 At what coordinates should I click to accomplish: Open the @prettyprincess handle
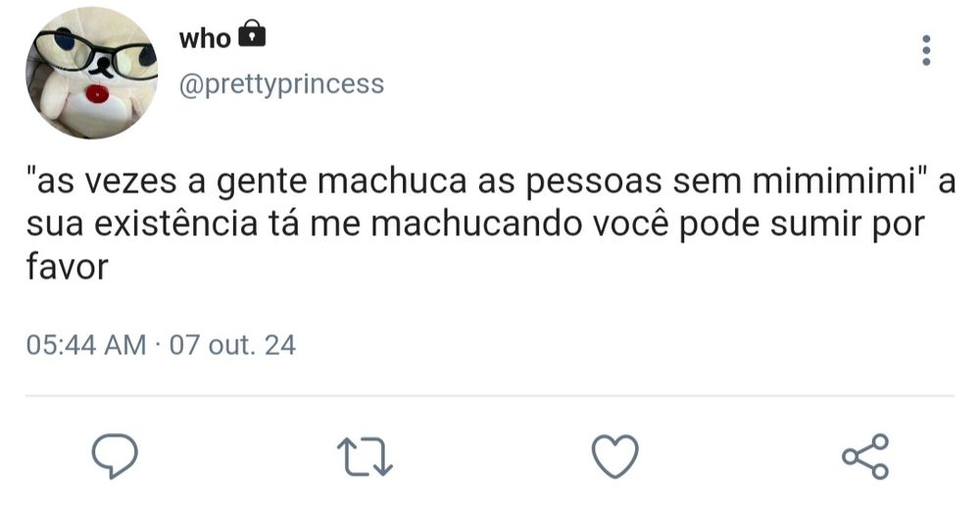click(x=281, y=84)
